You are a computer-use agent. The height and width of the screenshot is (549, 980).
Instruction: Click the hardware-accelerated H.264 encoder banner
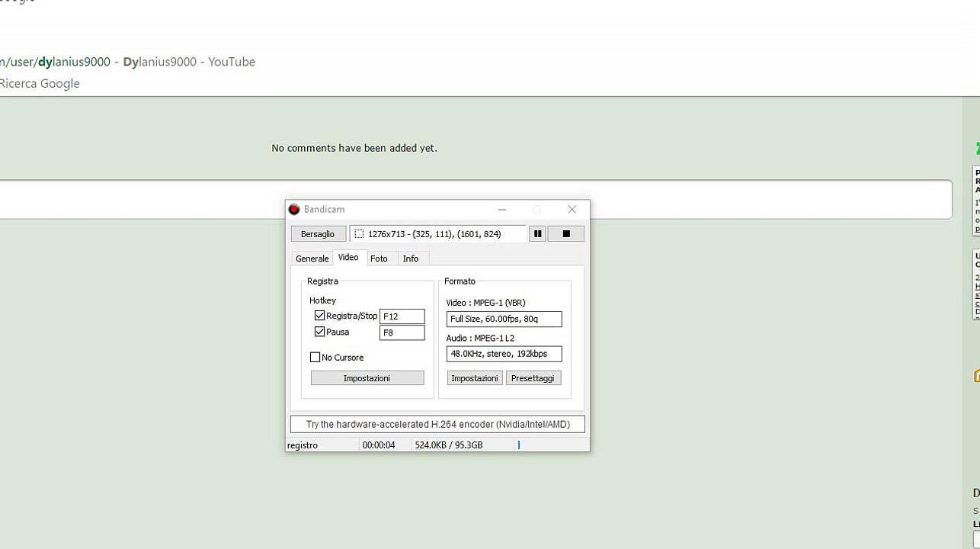(437, 425)
